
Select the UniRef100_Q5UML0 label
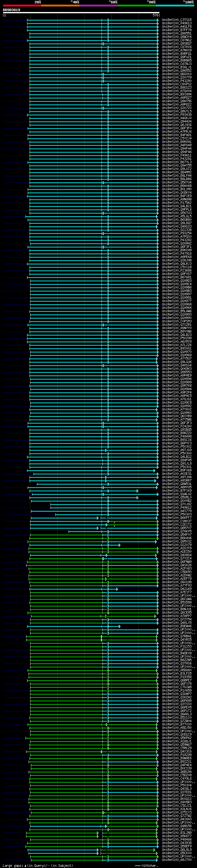177,498
